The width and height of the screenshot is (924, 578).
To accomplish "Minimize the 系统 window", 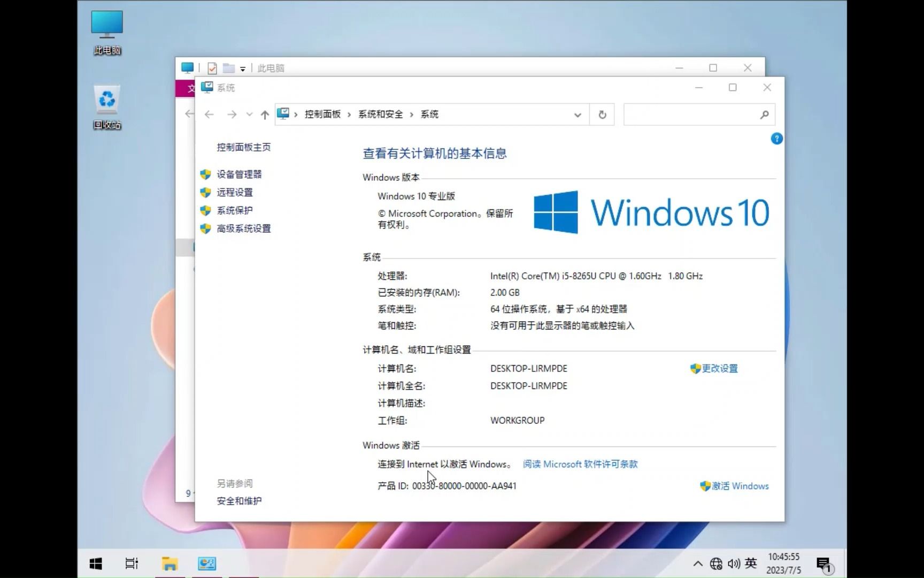I will click(x=698, y=87).
